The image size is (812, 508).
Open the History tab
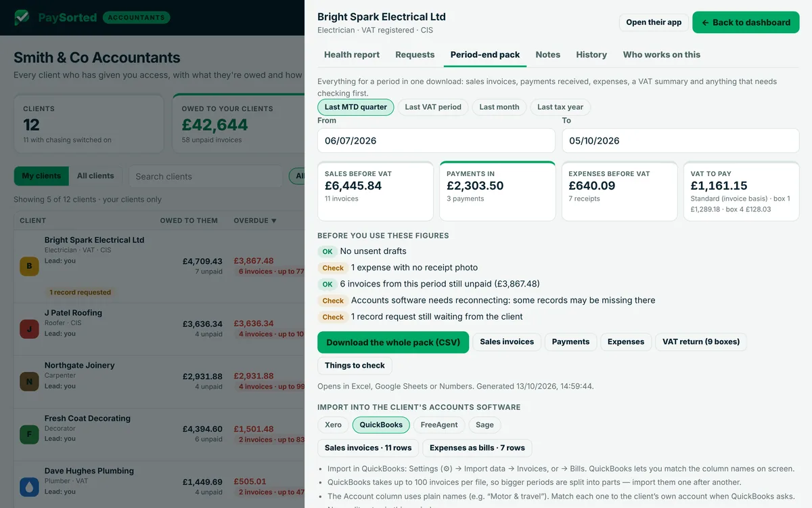(591, 55)
